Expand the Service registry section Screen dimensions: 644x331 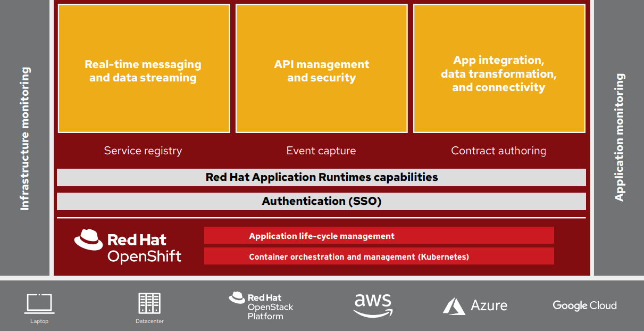tap(143, 151)
